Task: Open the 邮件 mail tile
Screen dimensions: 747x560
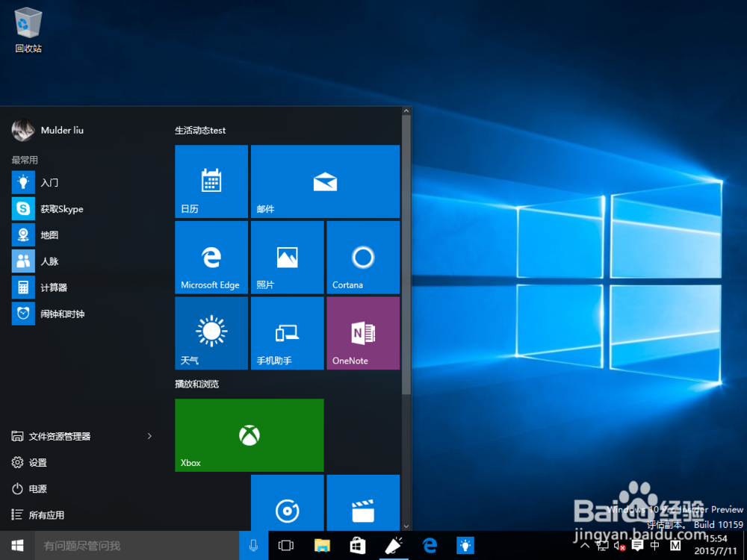Action: [326, 181]
